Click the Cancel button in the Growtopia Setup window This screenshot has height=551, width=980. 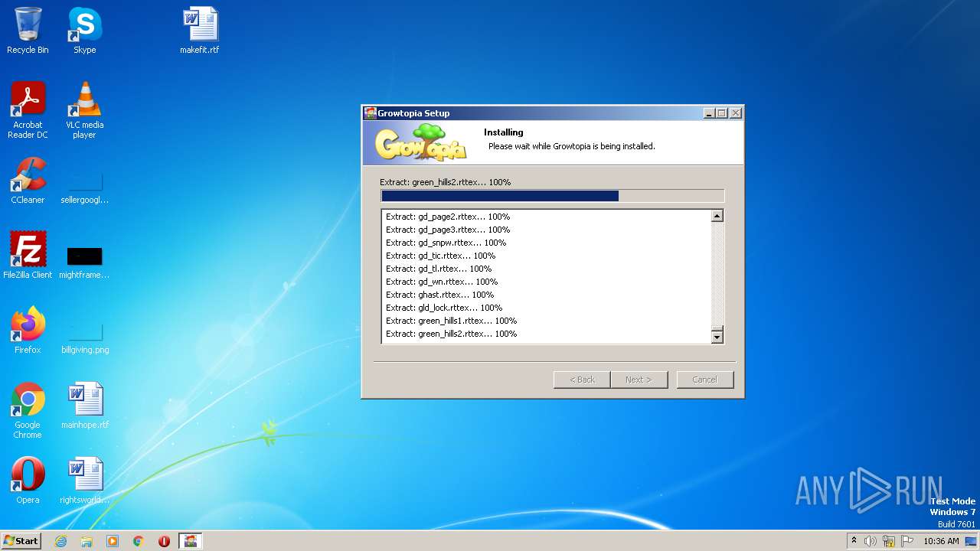(705, 380)
